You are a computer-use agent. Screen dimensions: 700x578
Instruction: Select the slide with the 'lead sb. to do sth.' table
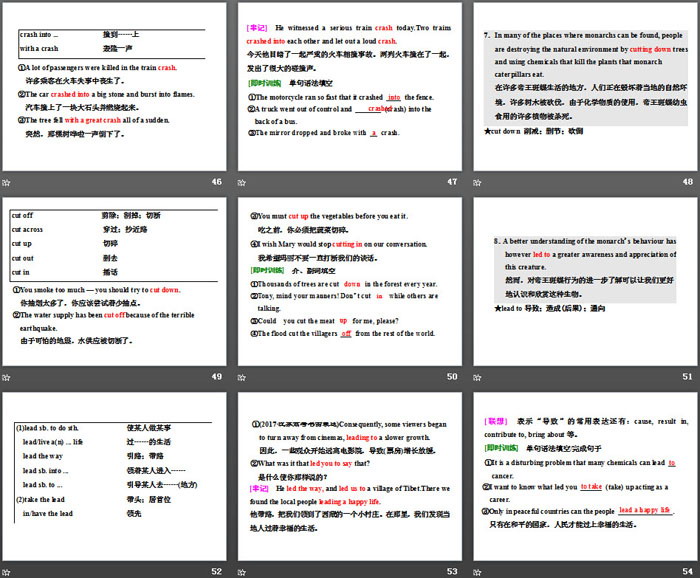pos(116,479)
